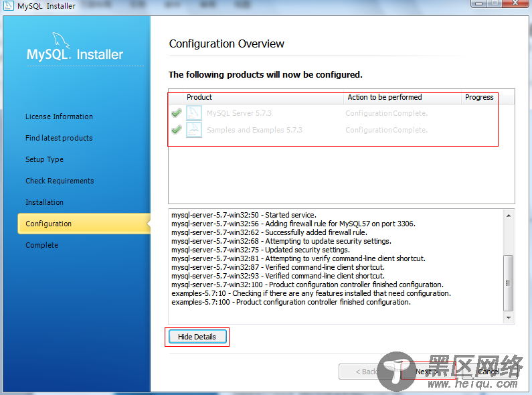Click the Hide Details button
This screenshot has height=395, width=532.
click(197, 337)
